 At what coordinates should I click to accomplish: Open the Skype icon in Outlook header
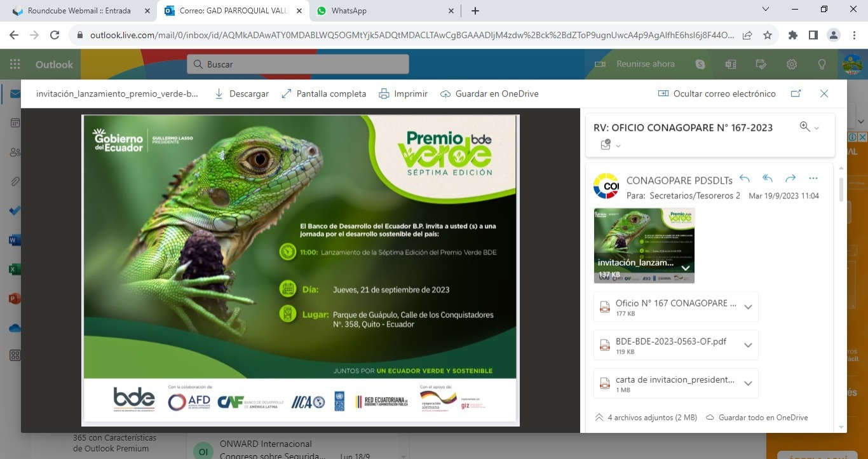pos(700,64)
